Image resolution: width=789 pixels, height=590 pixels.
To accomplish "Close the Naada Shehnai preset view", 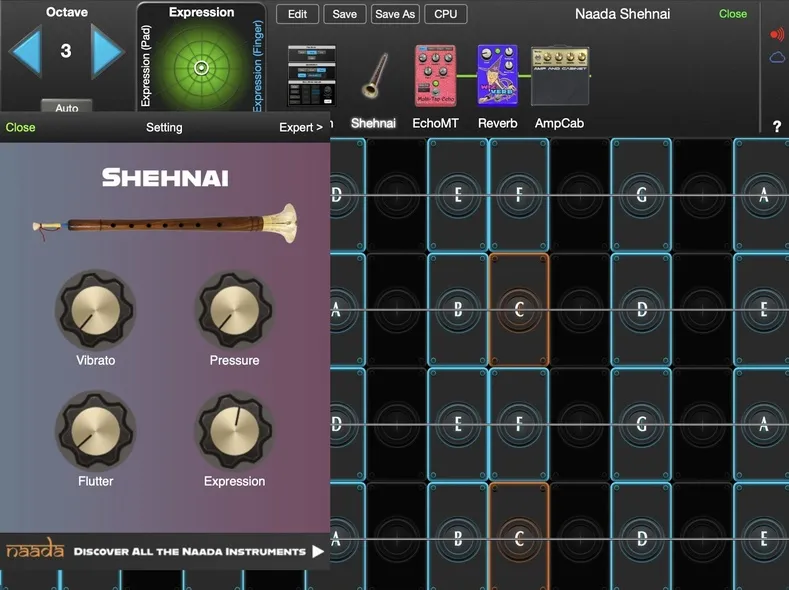I will [x=733, y=14].
